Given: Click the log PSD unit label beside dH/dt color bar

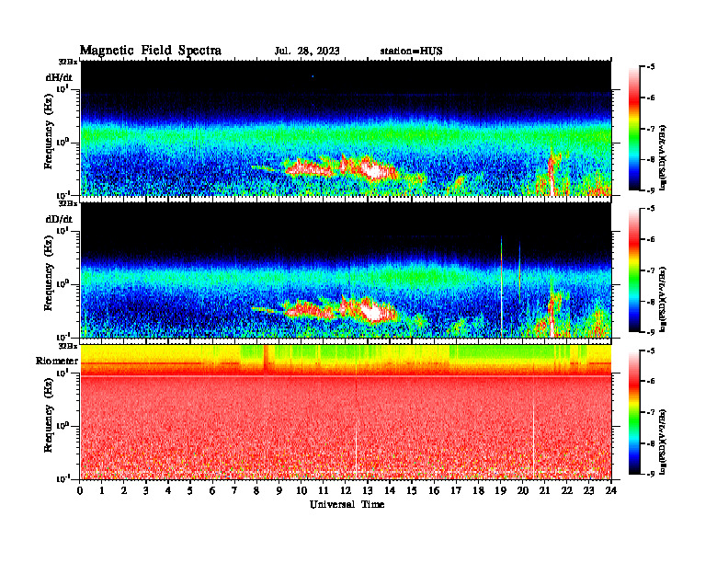Looking at the screenshot, I should click(664, 157).
